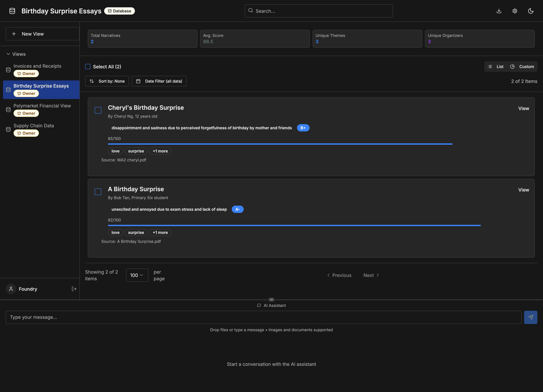
Task: Open settings with the gear icon
Action: [x=515, y=11]
